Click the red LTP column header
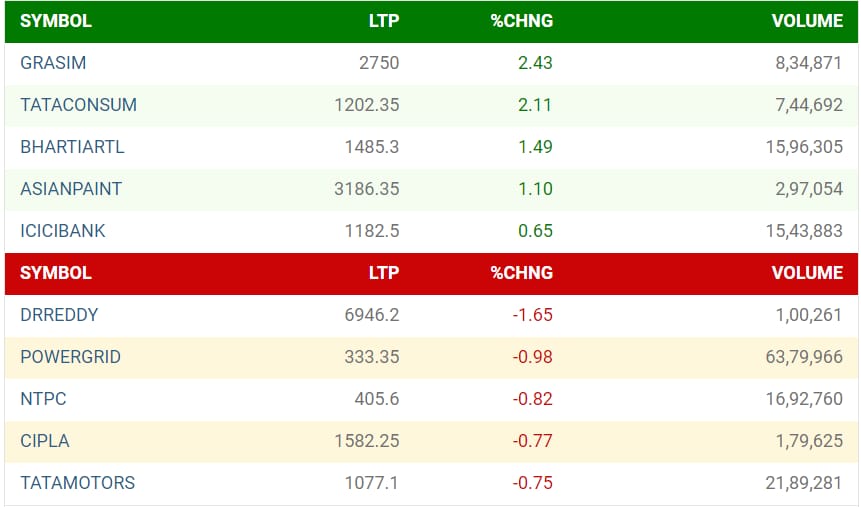The height and width of the screenshot is (507, 861). point(384,272)
